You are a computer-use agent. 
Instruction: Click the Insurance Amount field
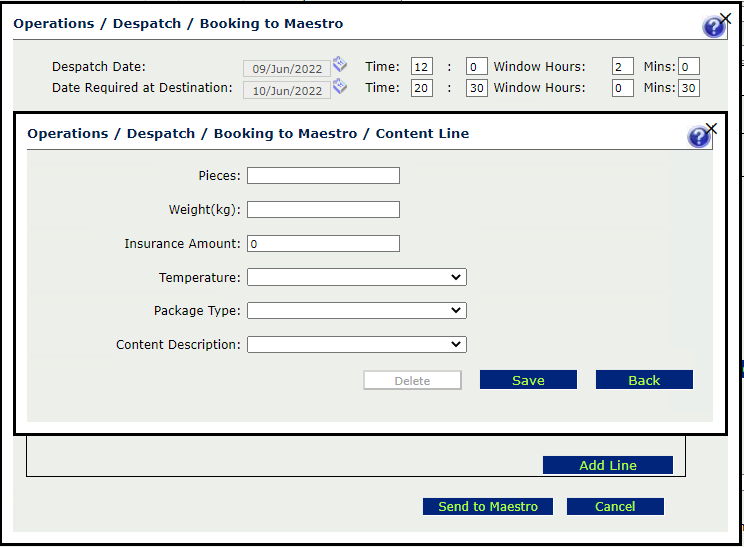[x=323, y=244]
